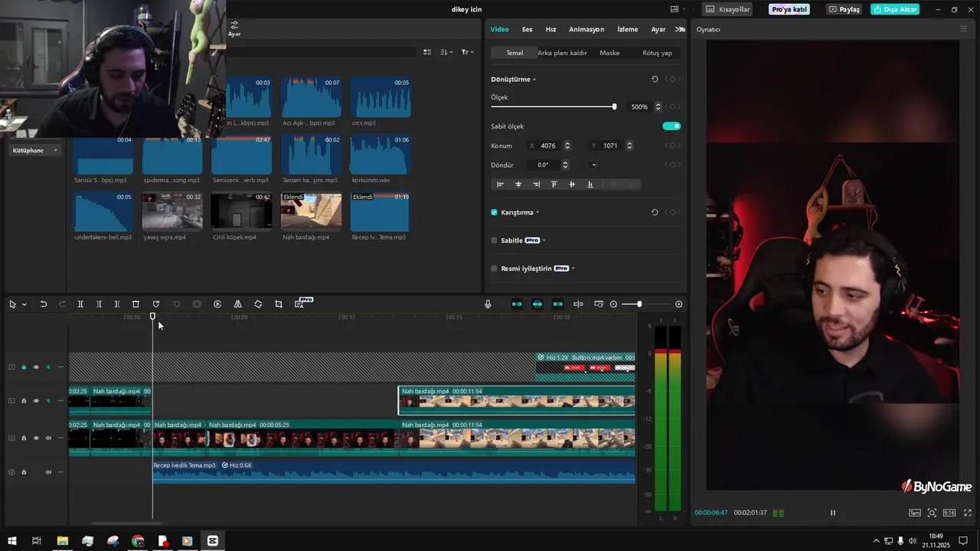Add keyframe for Ölçek scale

pyautogui.click(x=672, y=106)
